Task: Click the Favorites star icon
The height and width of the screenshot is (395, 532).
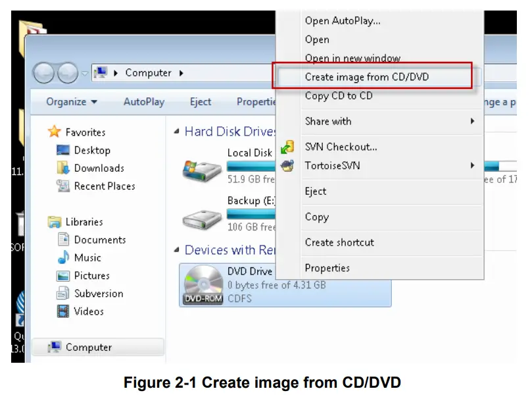Action: pos(55,132)
